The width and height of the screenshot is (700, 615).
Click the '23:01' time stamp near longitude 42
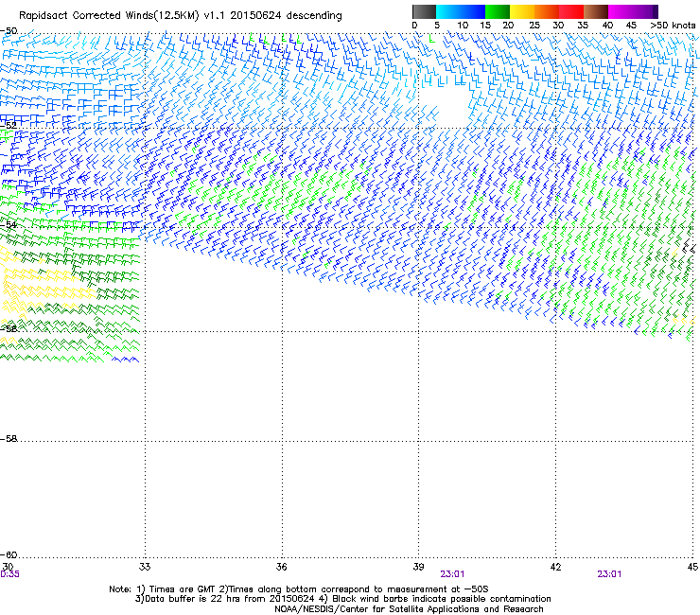coord(609,574)
